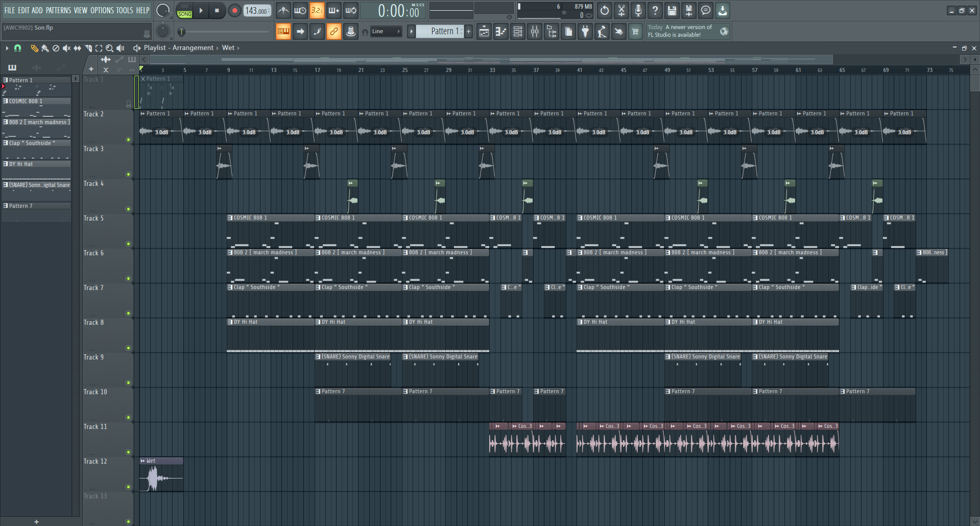Open the Line snap dropdown
The image size is (980, 526).
click(386, 32)
